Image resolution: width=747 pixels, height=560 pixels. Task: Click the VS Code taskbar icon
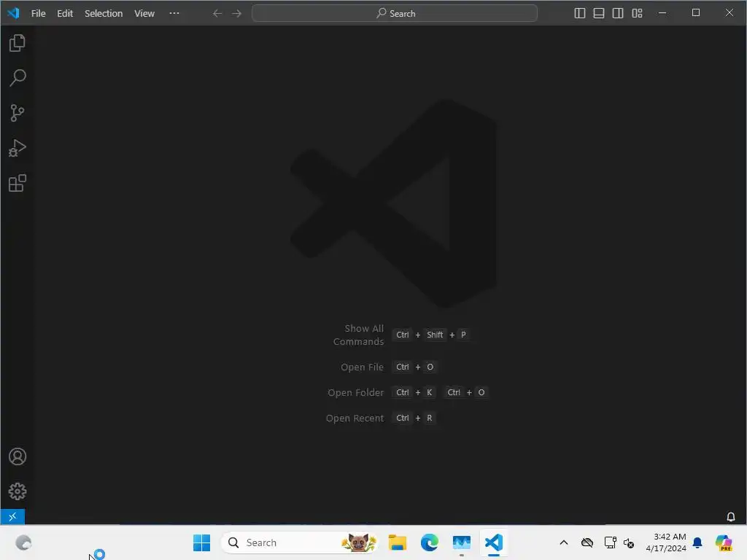coord(494,542)
